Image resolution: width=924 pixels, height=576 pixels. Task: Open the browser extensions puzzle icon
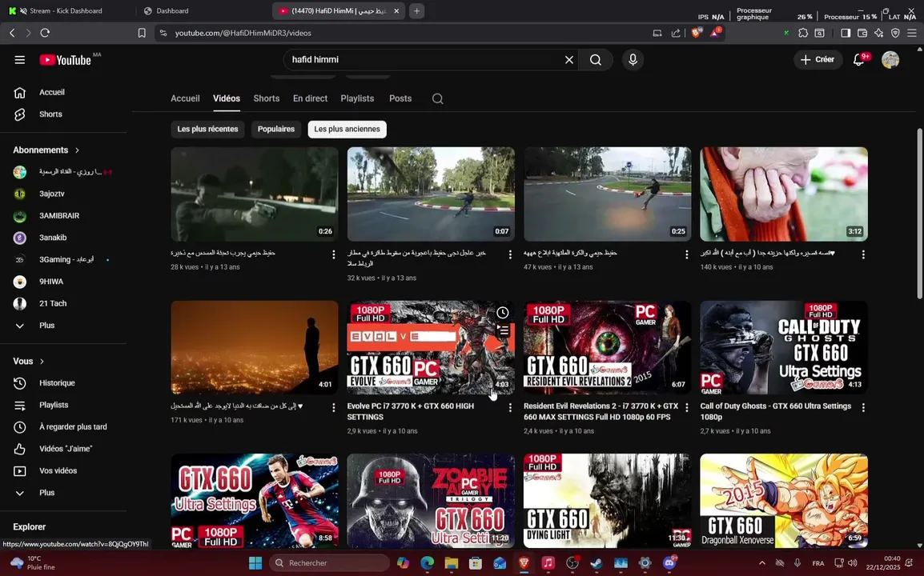(x=802, y=33)
